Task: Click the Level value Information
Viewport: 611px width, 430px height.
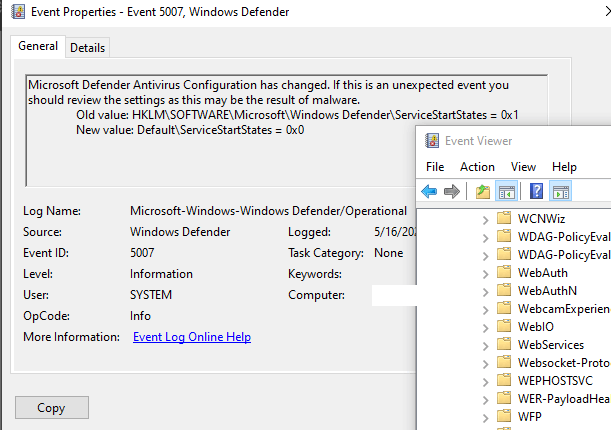Action: coord(161,274)
